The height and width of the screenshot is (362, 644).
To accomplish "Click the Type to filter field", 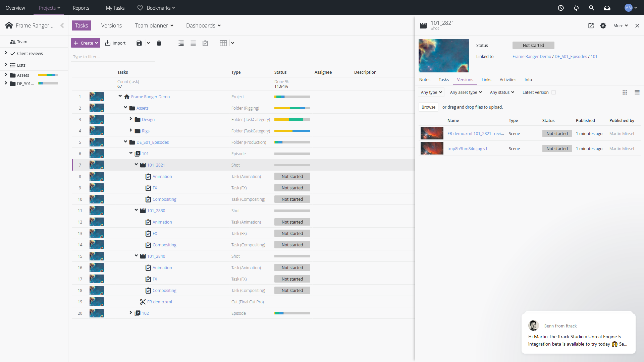I will tap(113, 57).
